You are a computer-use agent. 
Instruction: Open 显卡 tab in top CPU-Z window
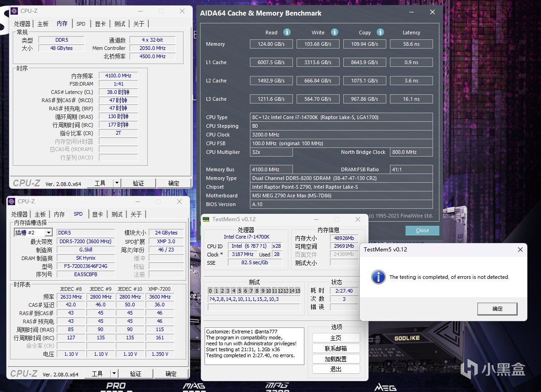click(x=100, y=24)
